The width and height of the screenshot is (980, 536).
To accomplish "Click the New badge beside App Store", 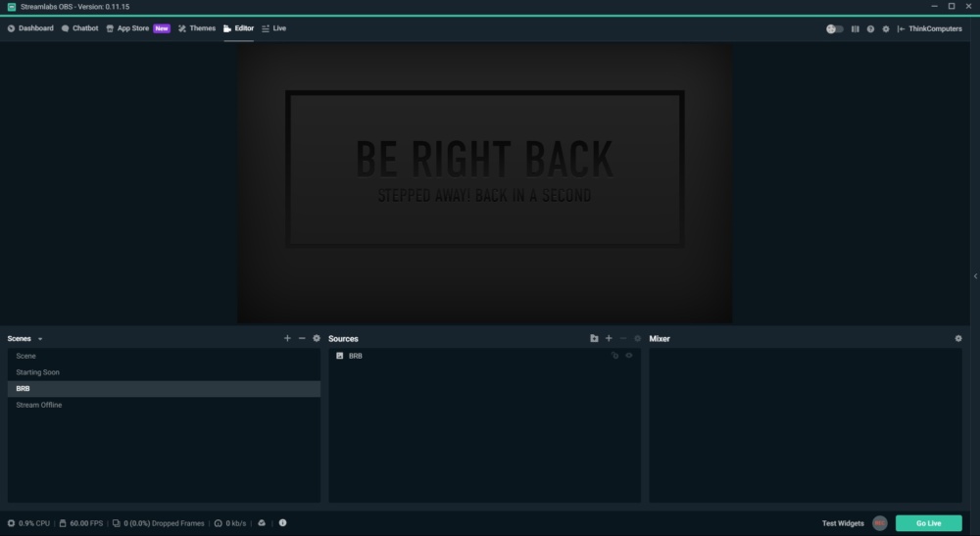I will (162, 28).
